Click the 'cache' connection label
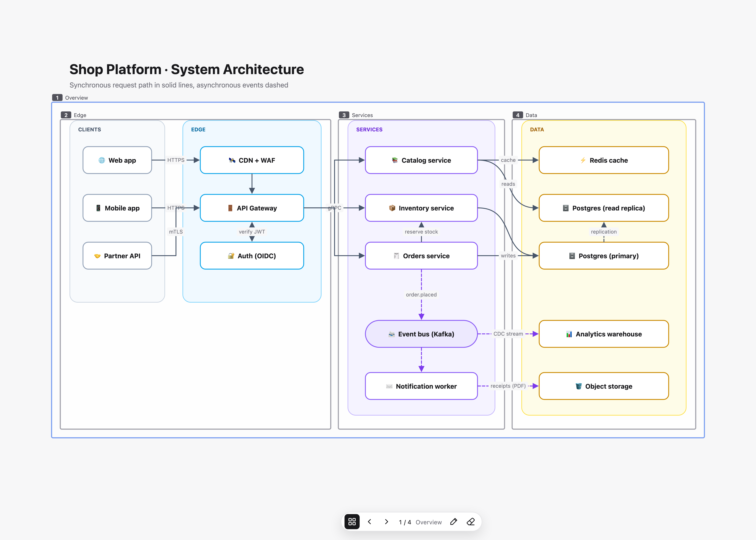This screenshot has height=540, width=756. (x=508, y=160)
